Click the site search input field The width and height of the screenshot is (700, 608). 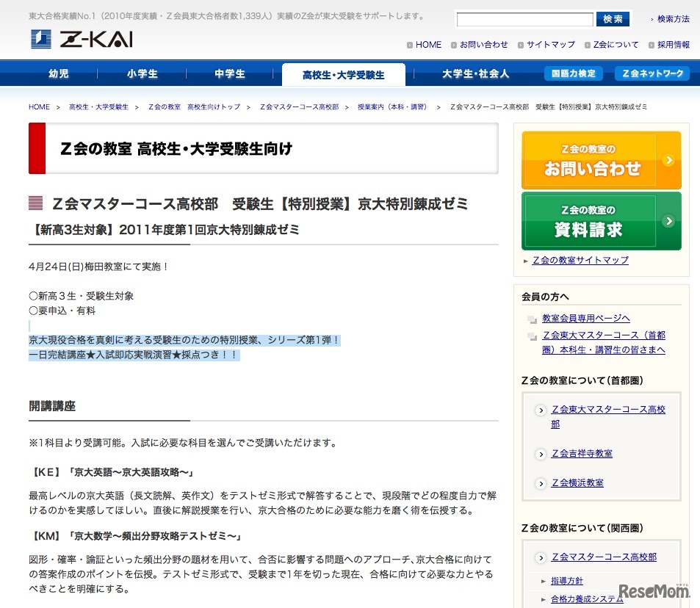(x=524, y=19)
